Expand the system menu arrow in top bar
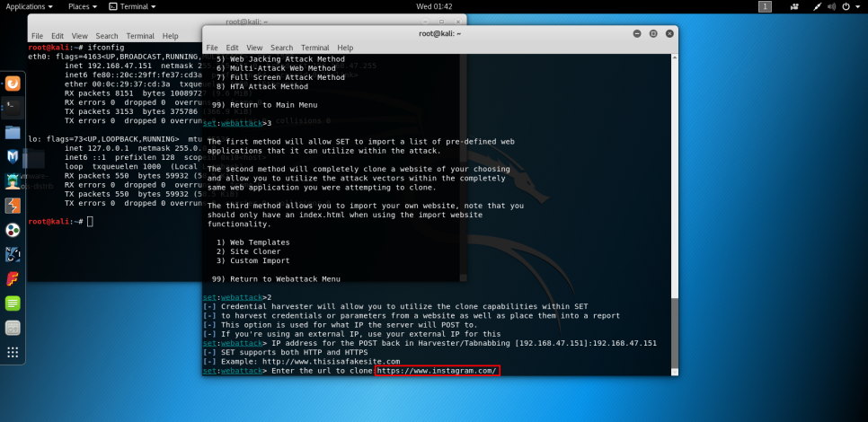The height and width of the screenshot is (422, 868). [857, 6]
